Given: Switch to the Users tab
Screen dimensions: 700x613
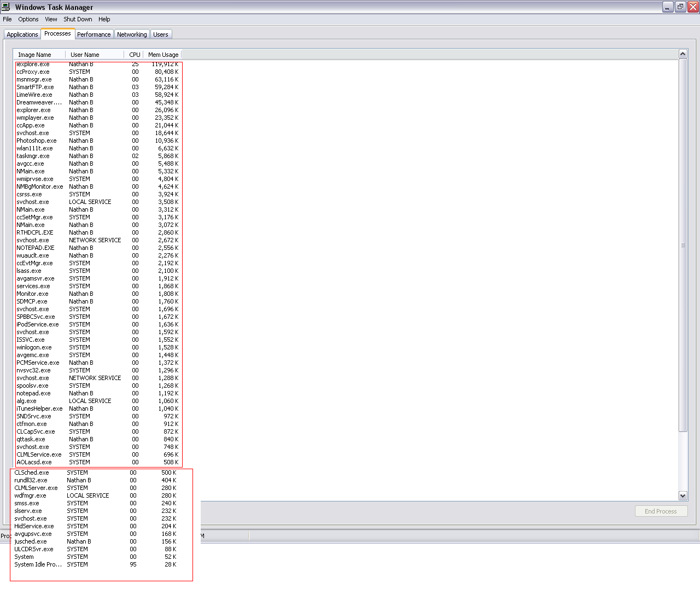Looking at the screenshot, I should coord(161,34).
